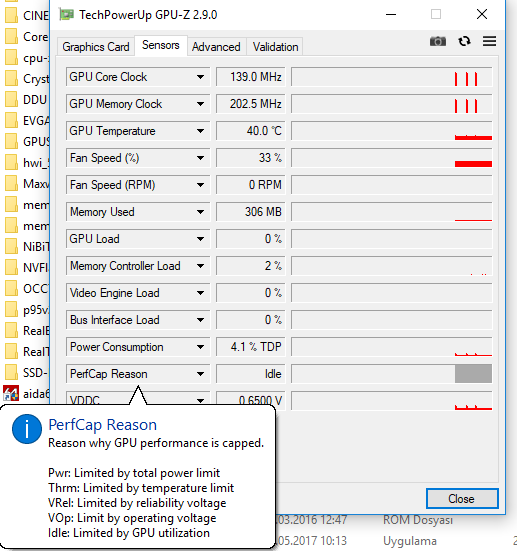The height and width of the screenshot is (551, 517).
Task: Open the hamburger menu in GPU-Z
Action: tap(489, 41)
